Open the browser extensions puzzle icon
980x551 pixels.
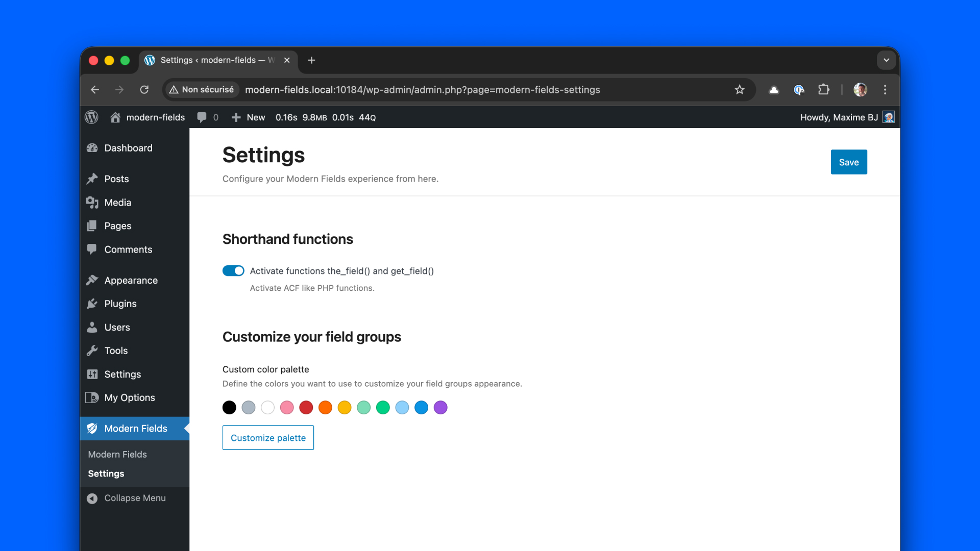[823, 90]
